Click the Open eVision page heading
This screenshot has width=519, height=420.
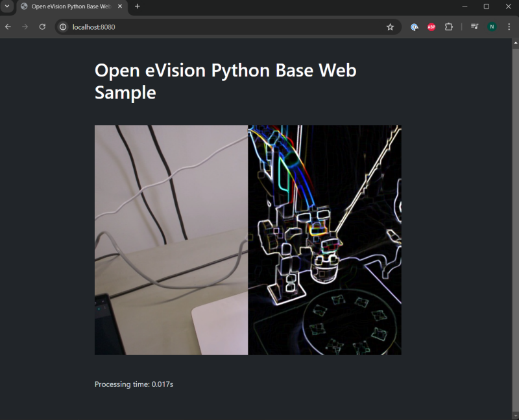tap(225, 81)
